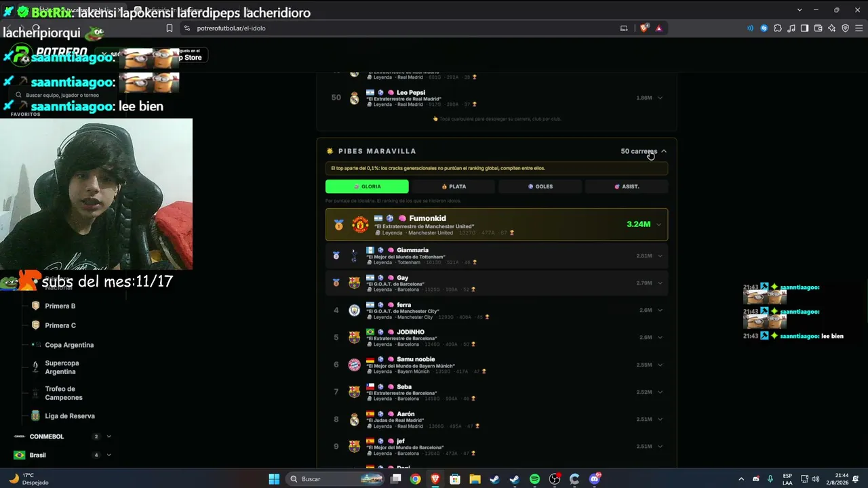Open Google Chrome from the taskbar
Viewport: 868px width, 488px height.
click(416, 479)
